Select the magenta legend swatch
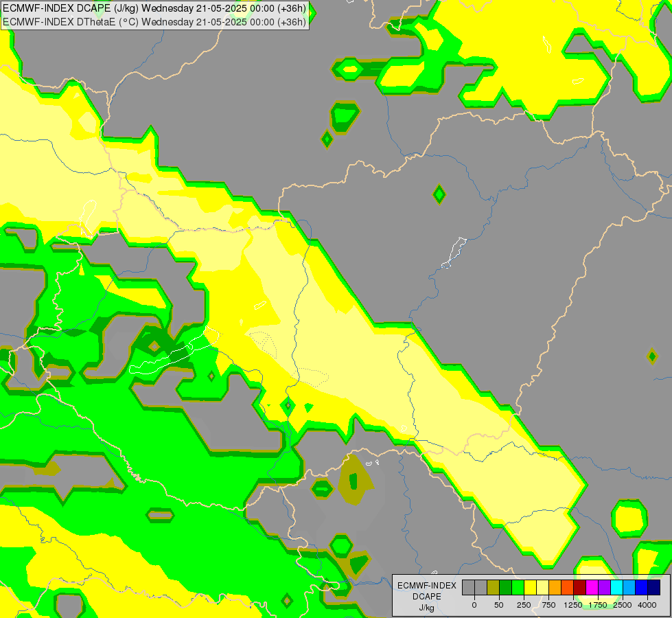 pyautogui.click(x=592, y=587)
